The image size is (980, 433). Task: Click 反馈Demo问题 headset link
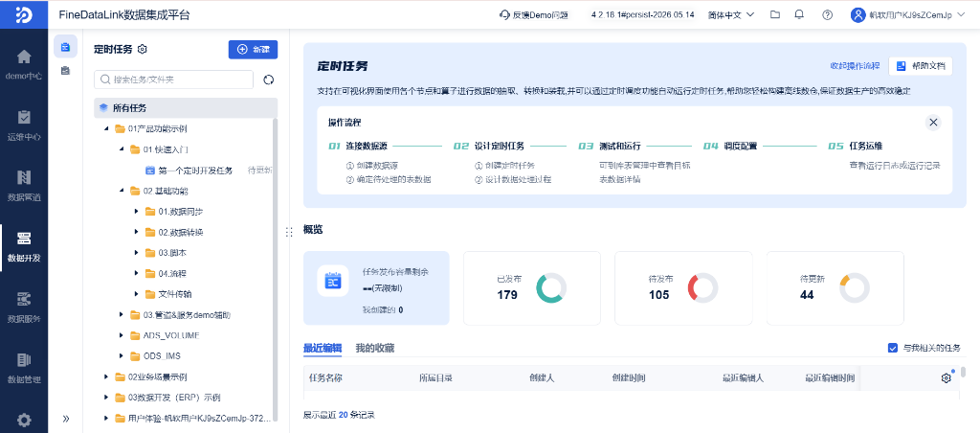(x=534, y=15)
